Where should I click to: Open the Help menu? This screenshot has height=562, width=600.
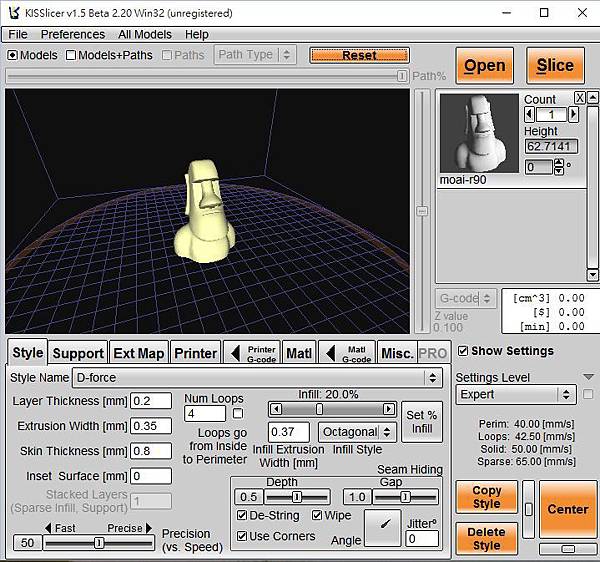coord(197,34)
